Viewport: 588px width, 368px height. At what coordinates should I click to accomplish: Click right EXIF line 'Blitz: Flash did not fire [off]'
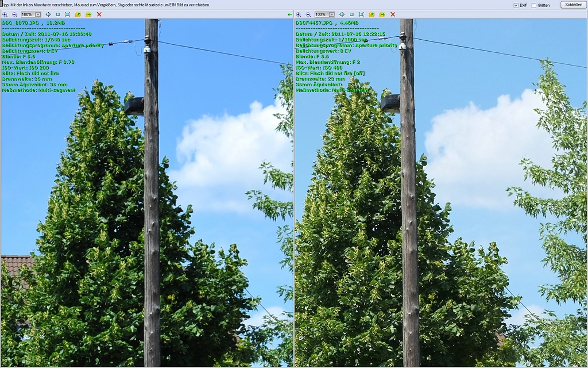[330, 73]
